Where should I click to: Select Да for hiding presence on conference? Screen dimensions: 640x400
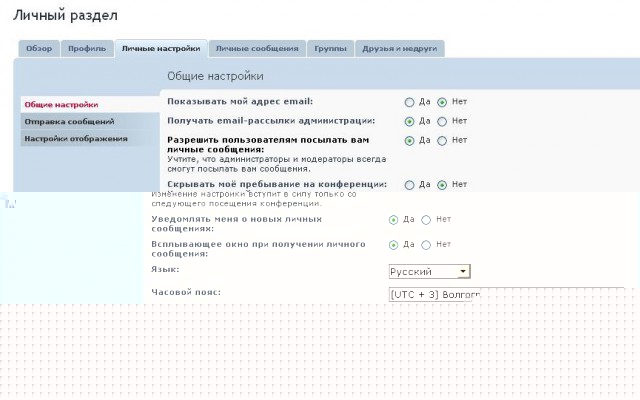(409, 185)
